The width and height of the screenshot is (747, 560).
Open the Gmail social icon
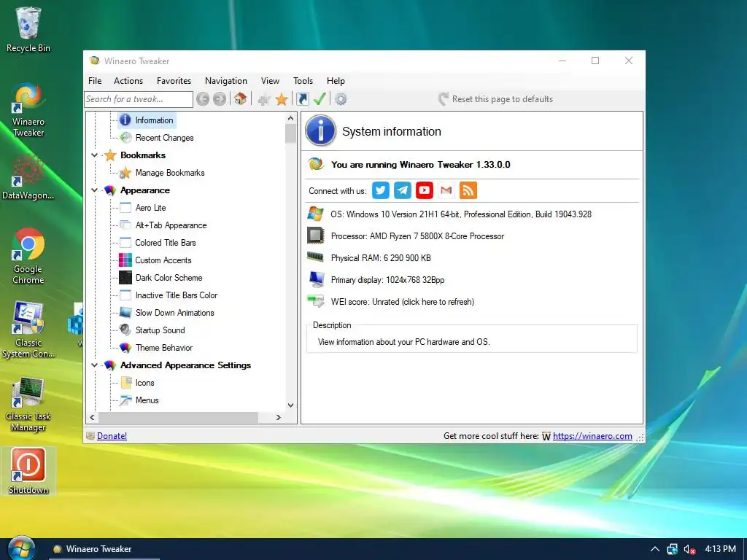point(446,190)
